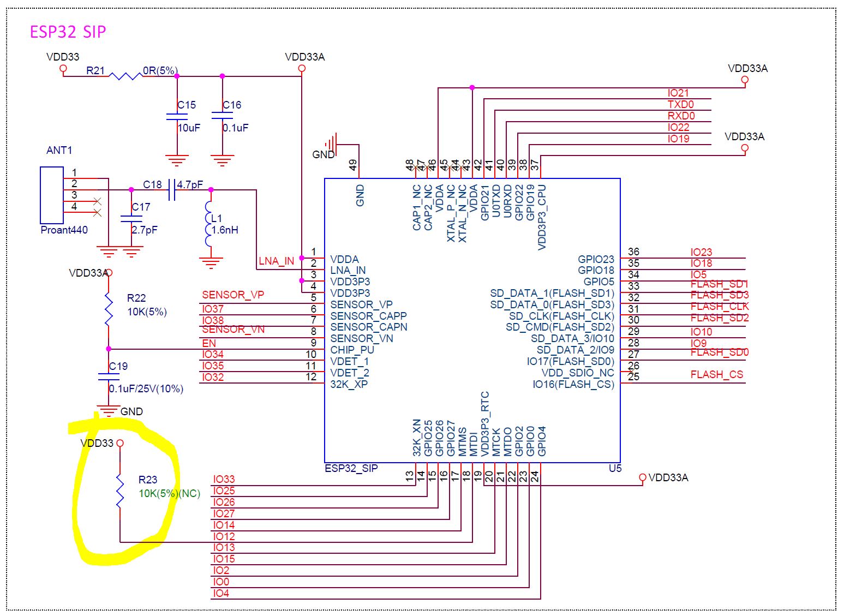Select the IO13 net label

click(x=224, y=548)
